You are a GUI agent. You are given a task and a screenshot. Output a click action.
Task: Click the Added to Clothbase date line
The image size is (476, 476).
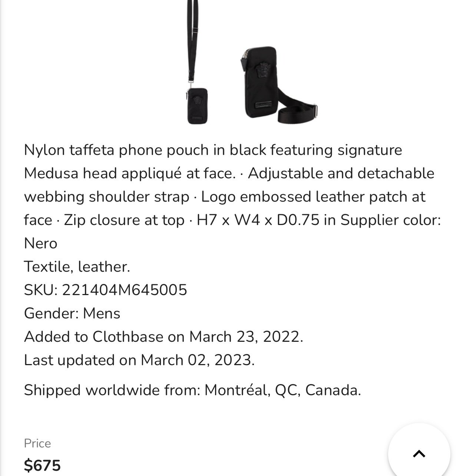coord(163,337)
